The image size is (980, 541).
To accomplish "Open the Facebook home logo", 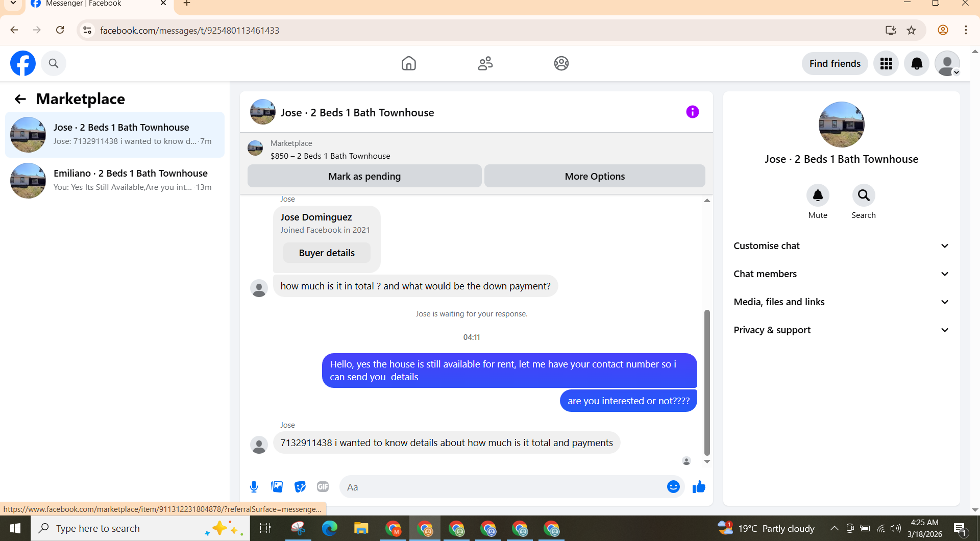I will tap(23, 63).
